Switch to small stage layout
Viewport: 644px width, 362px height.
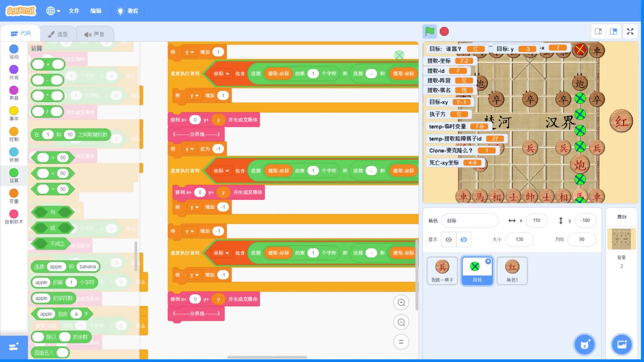[x=598, y=32]
